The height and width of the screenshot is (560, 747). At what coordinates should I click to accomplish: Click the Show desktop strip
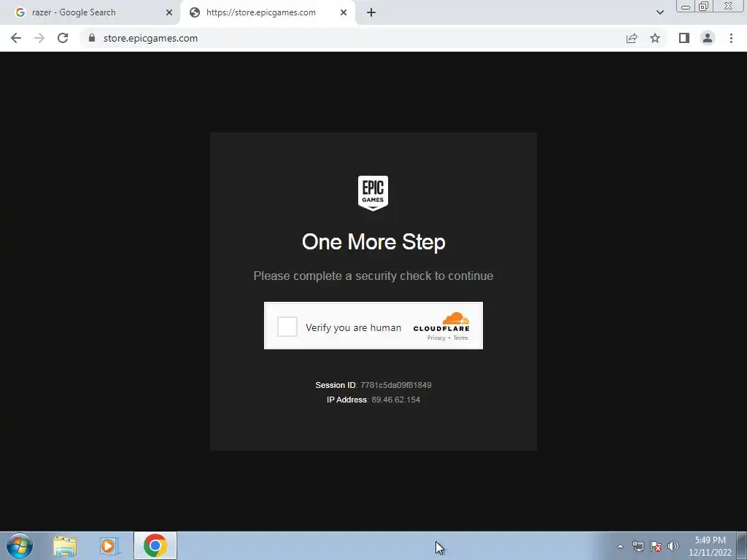pyautogui.click(x=742, y=545)
